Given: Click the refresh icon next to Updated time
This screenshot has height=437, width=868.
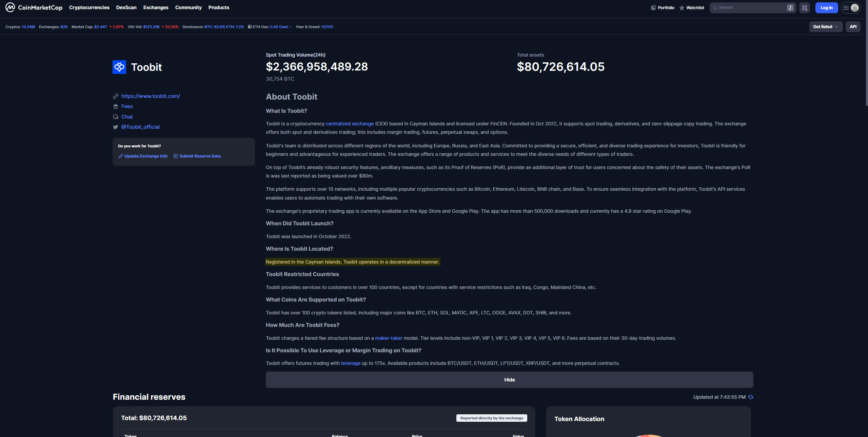Looking at the screenshot, I should coord(751,397).
